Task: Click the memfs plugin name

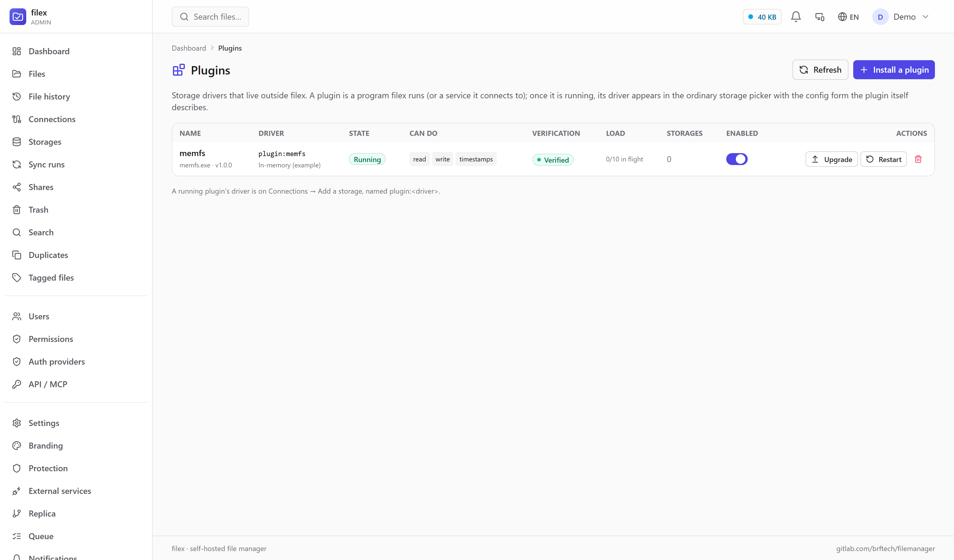Action: click(192, 153)
